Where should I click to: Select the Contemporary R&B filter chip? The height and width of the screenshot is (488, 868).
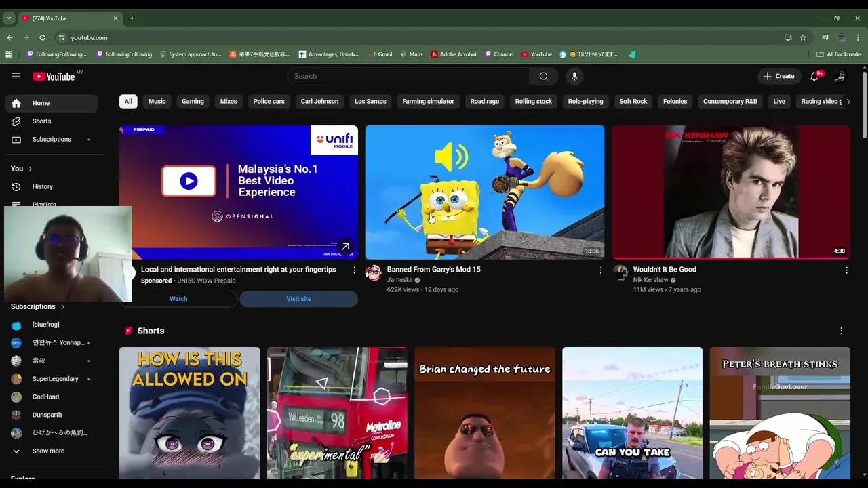[x=730, y=102]
